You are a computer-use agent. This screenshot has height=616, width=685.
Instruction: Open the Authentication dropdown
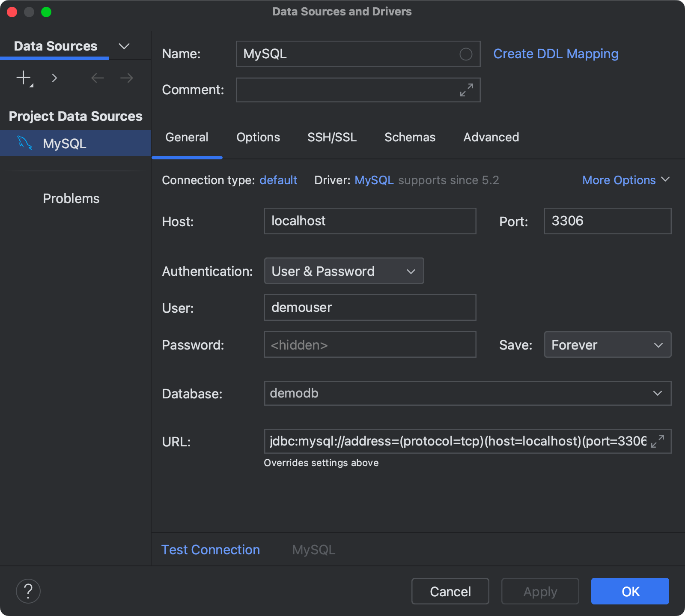343,271
